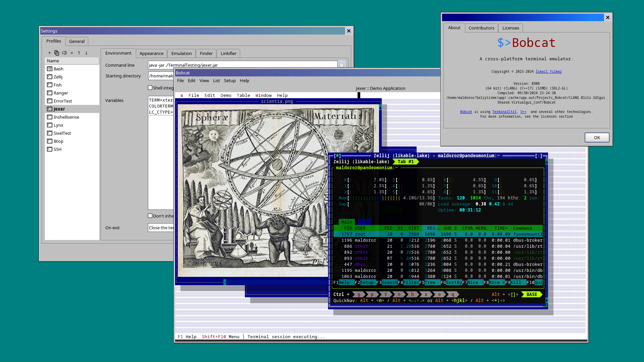
Task: Open the Appearance tab in Settings
Action: [x=151, y=53]
